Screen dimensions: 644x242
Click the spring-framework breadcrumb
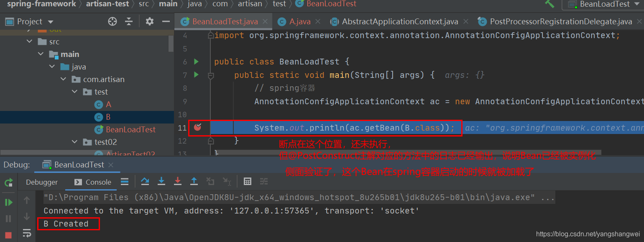[x=41, y=4]
